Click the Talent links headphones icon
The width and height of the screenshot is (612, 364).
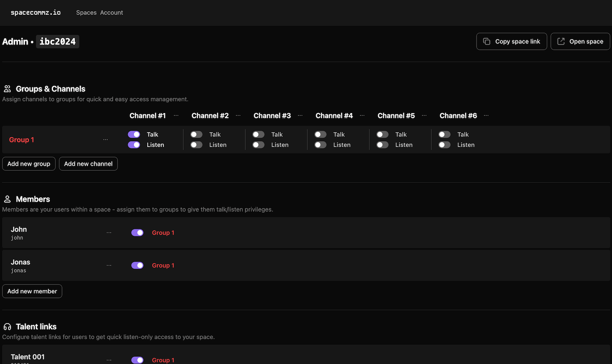tap(7, 327)
